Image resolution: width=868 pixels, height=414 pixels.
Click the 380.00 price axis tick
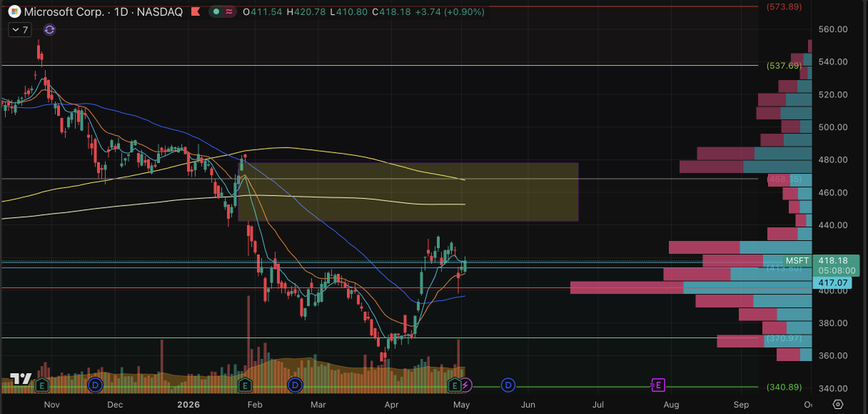coord(833,323)
